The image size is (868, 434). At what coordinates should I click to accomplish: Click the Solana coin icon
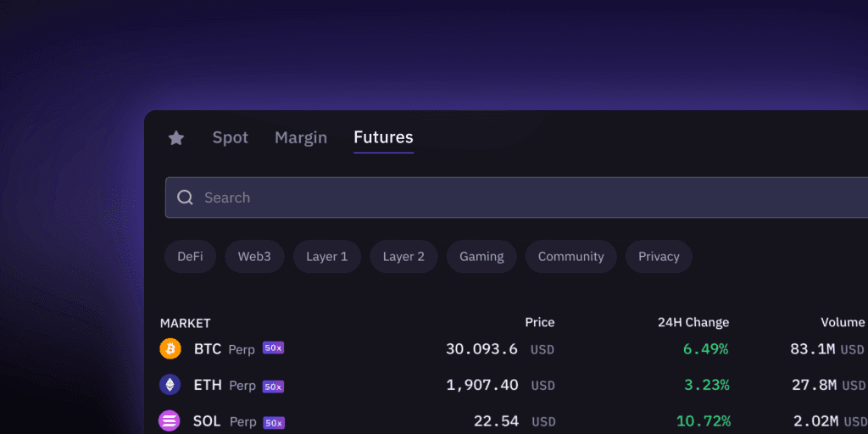170,421
